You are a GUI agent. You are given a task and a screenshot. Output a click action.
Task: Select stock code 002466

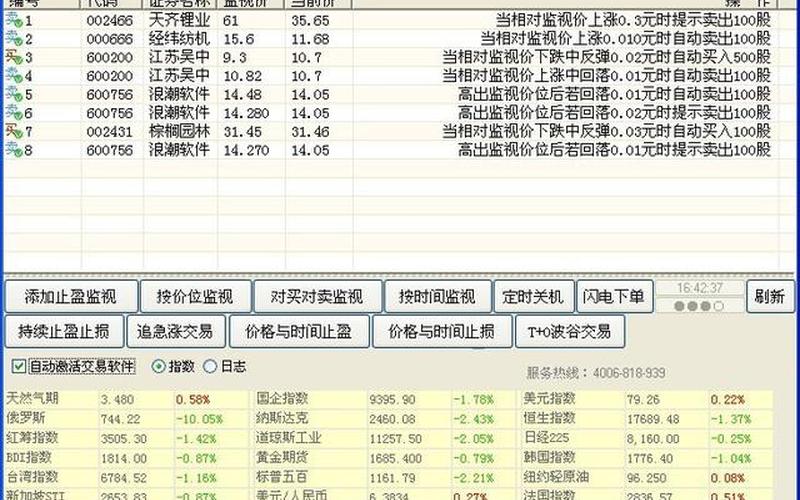pyautogui.click(x=110, y=21)
